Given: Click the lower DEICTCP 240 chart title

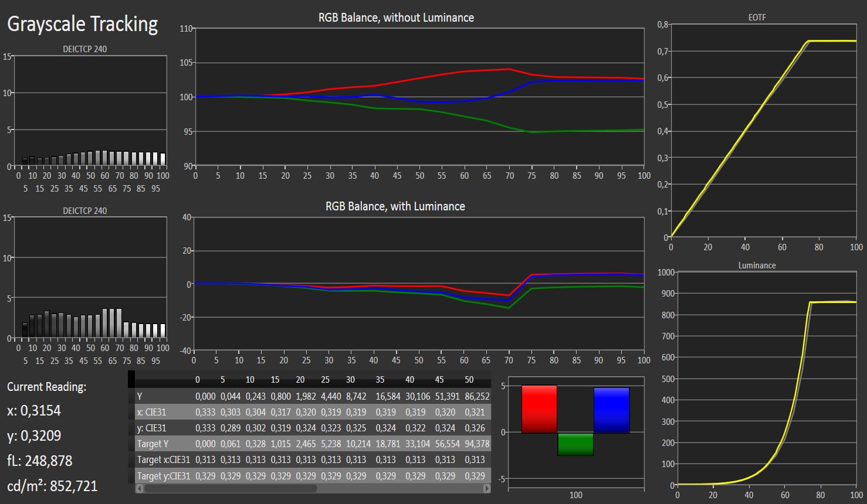Looking at the screenshot, I should pos(85,211).
